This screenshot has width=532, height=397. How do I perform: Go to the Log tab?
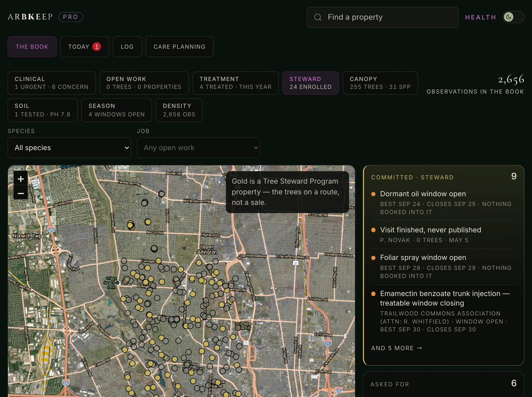click(127, 47)
